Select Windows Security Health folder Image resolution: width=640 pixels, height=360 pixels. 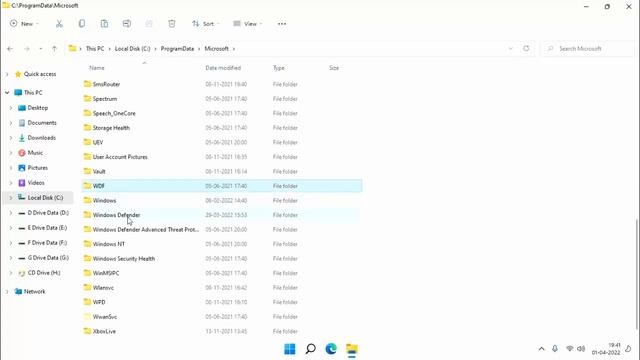(124, 258)
